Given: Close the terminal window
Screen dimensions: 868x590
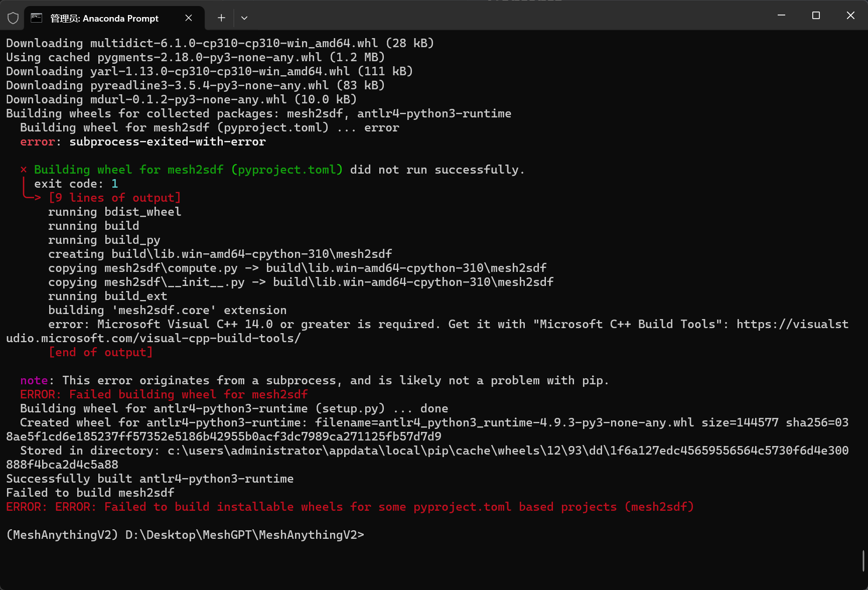Looking at the screenshot, I should coord(850,16).
